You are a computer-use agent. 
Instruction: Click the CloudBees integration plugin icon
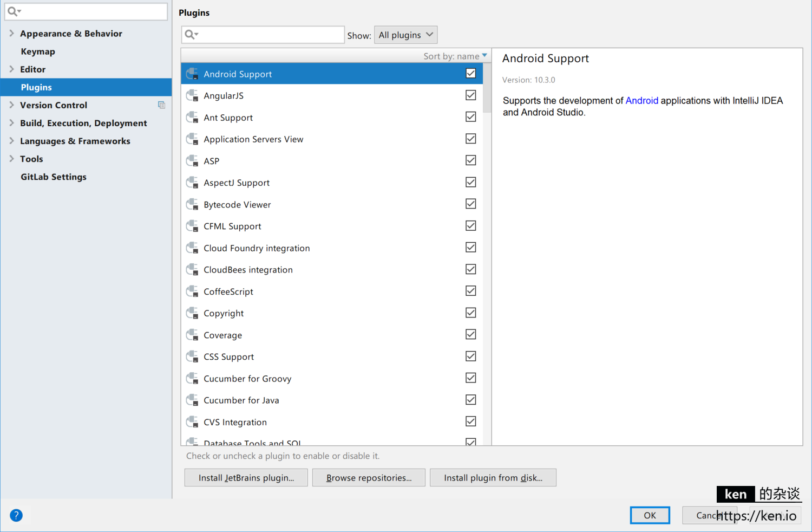[192, 270]
